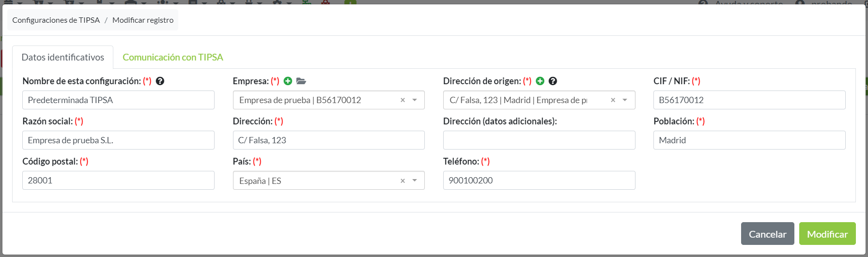Click the Razón social text field
868x257 pixels.
(x=118, y=140)
